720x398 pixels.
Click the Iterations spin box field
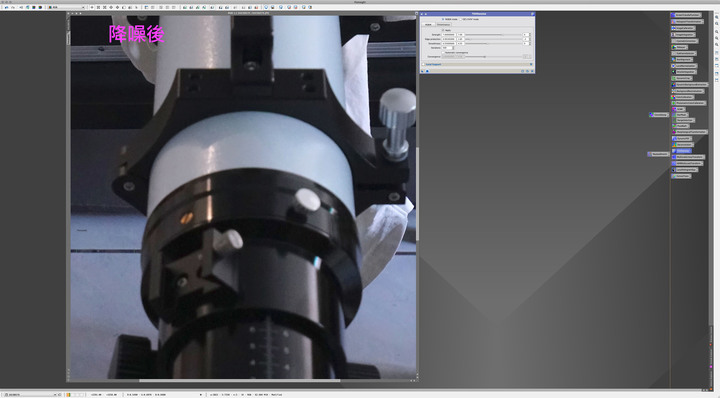[x=448, y=48]
